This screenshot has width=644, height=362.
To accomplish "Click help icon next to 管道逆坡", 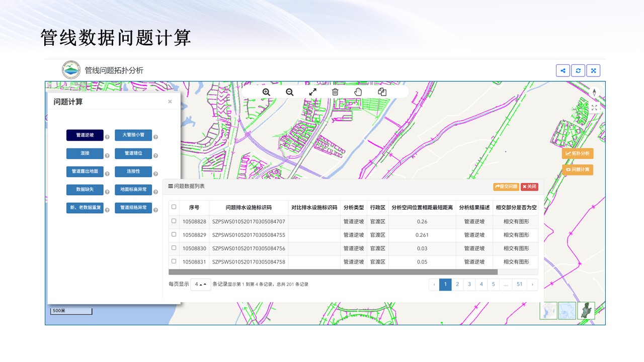I will pyautogui.click(x=107, y=137).
